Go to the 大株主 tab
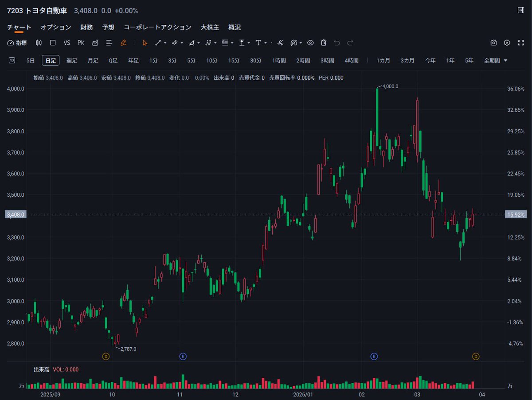 tap(210, 27)
